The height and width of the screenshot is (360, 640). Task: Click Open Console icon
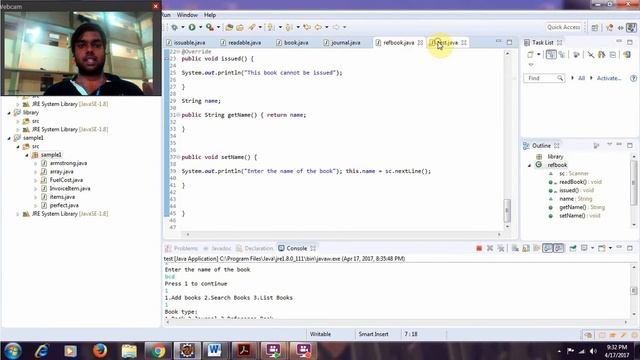coord(602,248)
